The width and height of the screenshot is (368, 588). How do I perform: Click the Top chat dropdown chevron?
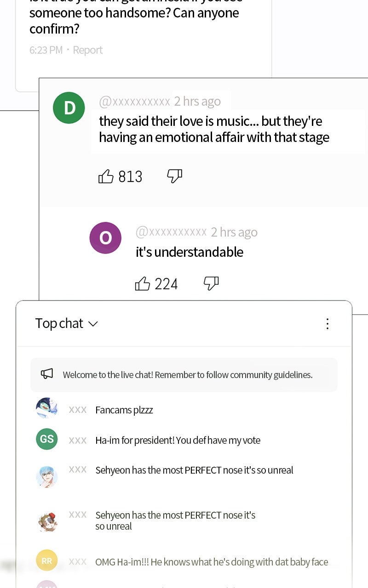pyautogui.click(x=93, y=324)
